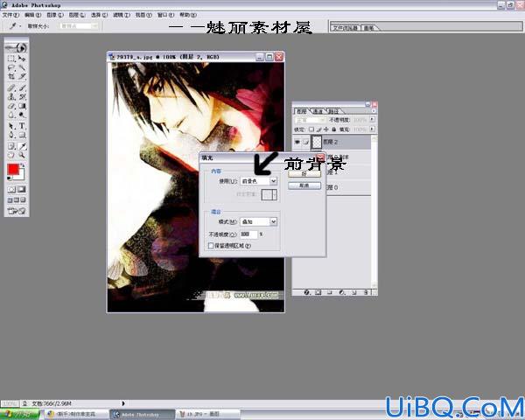Viewport: 525px width, 420px height.
Task: Select the Notes tool
Action: coord(11,146)
